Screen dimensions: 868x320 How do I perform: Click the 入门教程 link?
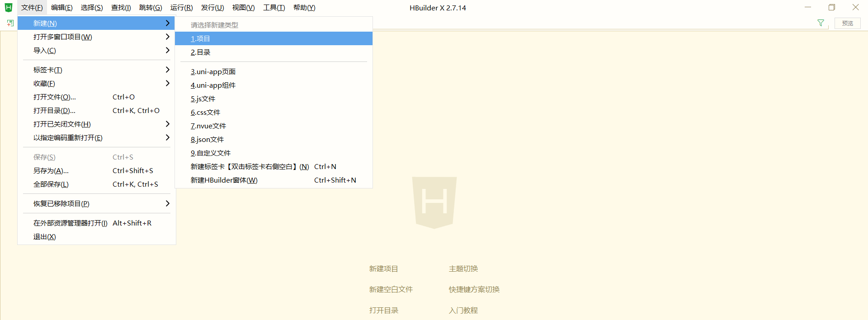(463, 311)
